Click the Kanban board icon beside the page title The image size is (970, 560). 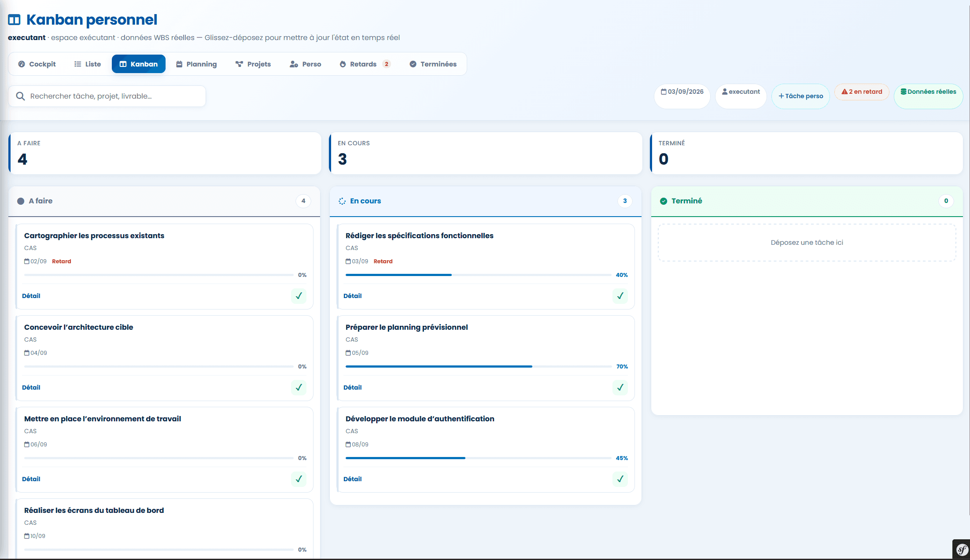point(14,20)
